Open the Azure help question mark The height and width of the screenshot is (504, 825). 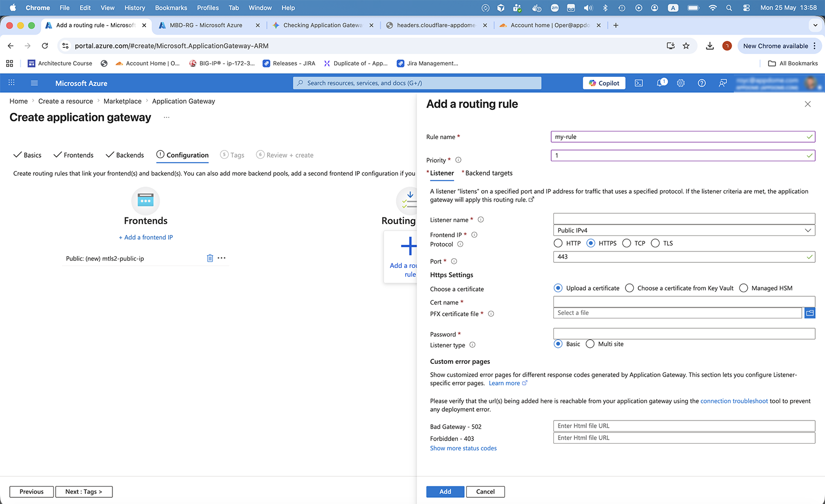[x=702, y=83]
